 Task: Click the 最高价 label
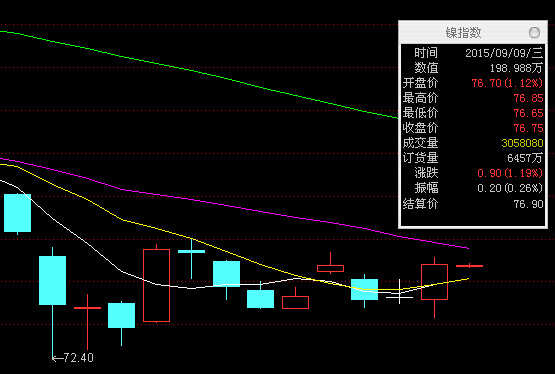coord(420,98)
